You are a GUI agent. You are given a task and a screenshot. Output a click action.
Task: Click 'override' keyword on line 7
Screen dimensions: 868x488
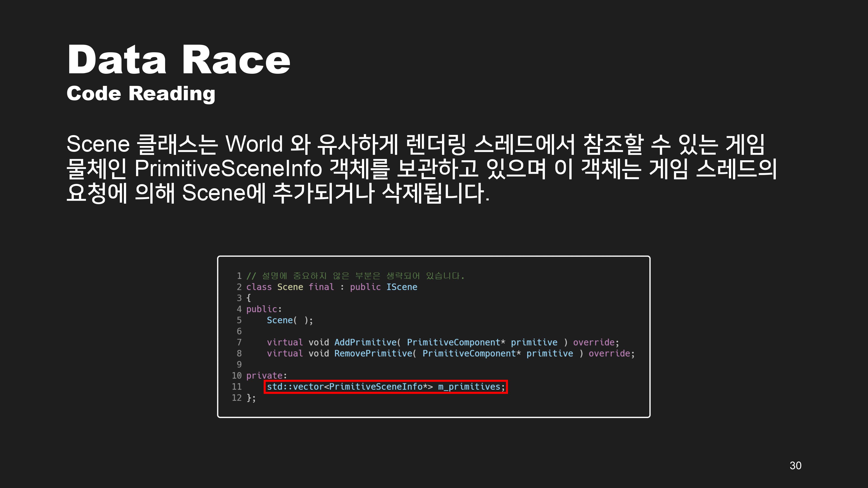coord(593,342)
